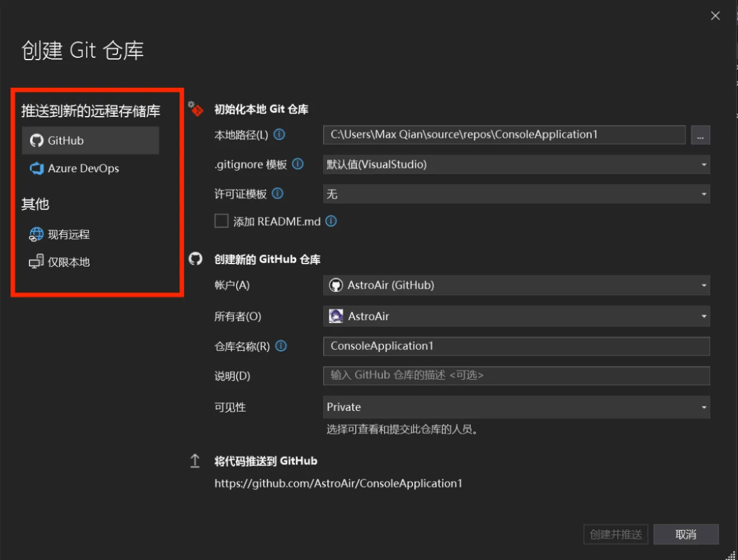738x560 pixels.
Task: Click the 仅限本地 computer icon
Action: 36,262
